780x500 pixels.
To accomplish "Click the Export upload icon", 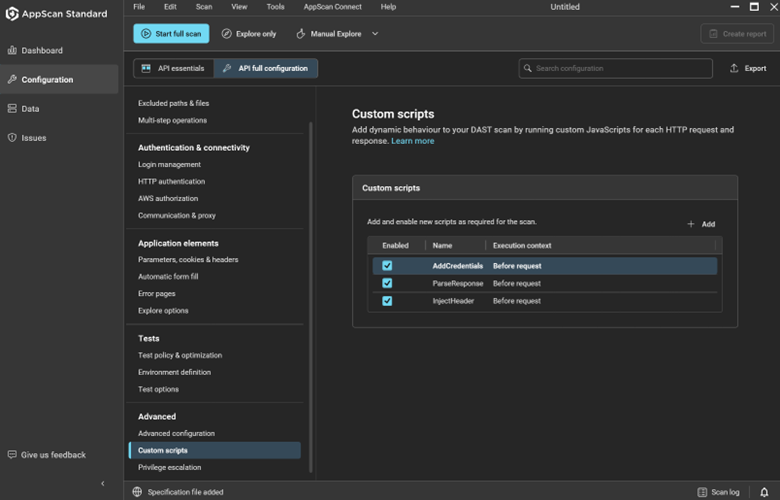I will [x=734, y=68].
